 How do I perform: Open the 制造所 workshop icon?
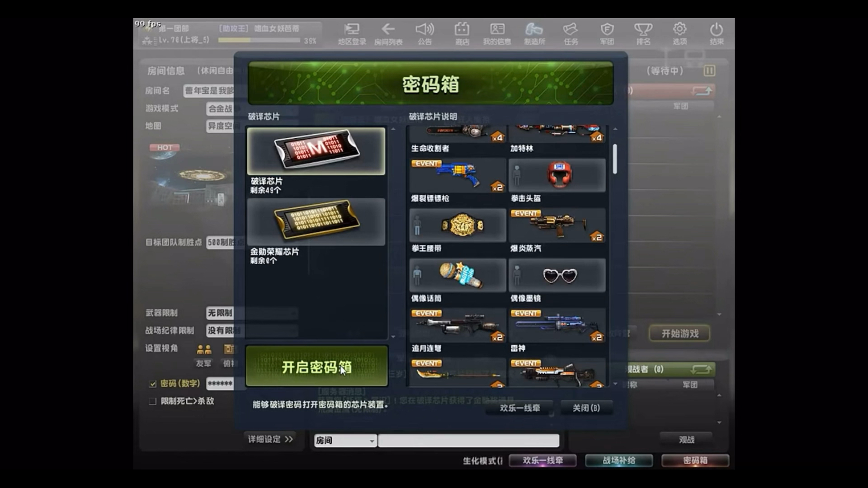[x=534, y=34]
